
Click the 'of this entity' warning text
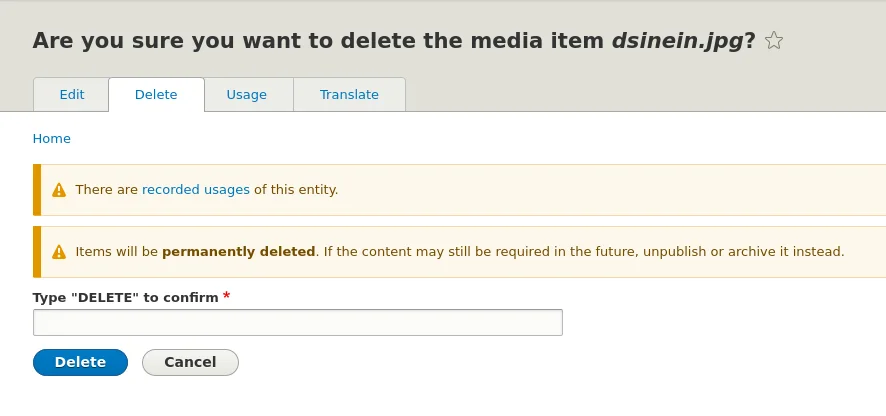tap(296, 189)
